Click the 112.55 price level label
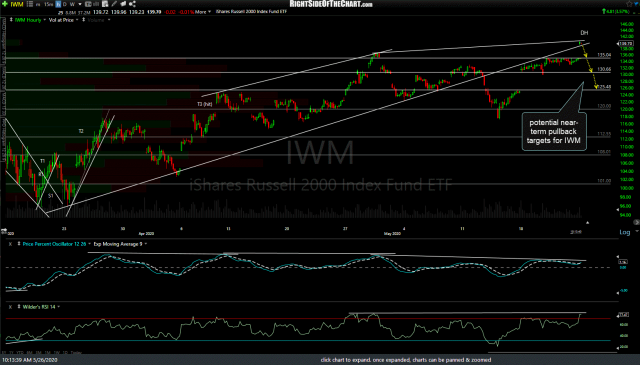Image resolution: width=640 pixels, height=365 pixels. 604,134
